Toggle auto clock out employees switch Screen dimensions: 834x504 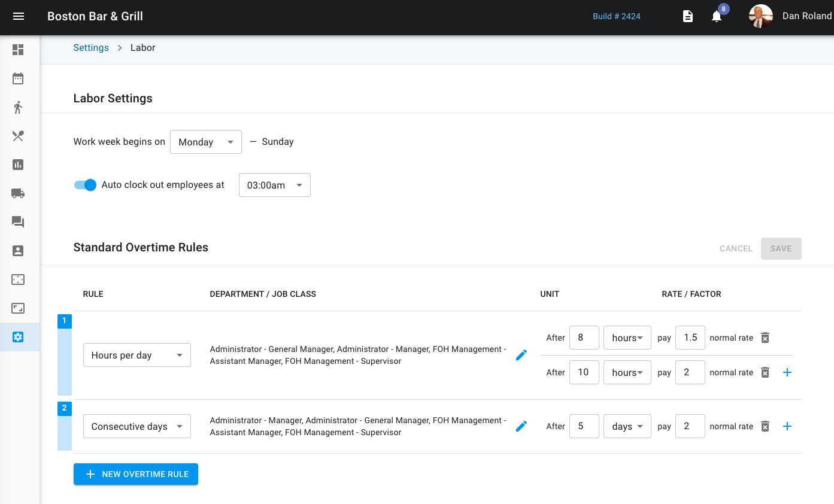[x=85, y=185]
